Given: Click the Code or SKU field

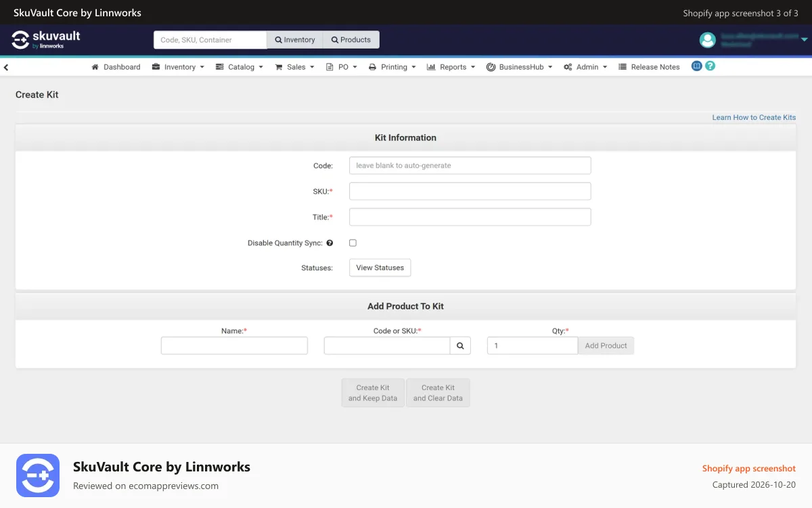Looking at the screenshot, I should pyautogui.click(x=387, y=345).
